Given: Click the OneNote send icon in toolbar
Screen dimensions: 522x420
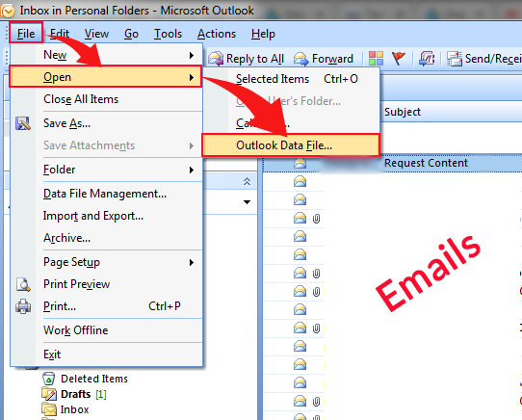Looking at the screenshot, I should coord(427,59).
